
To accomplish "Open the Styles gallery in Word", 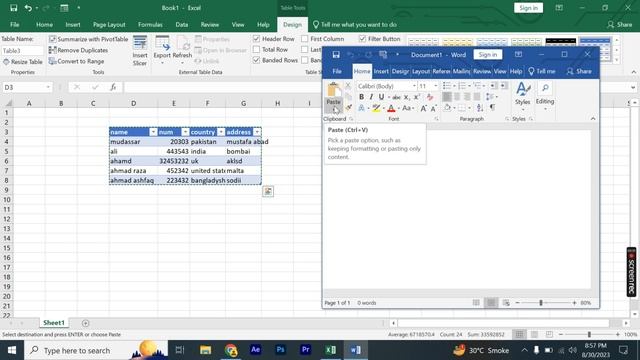I will 522,95.
